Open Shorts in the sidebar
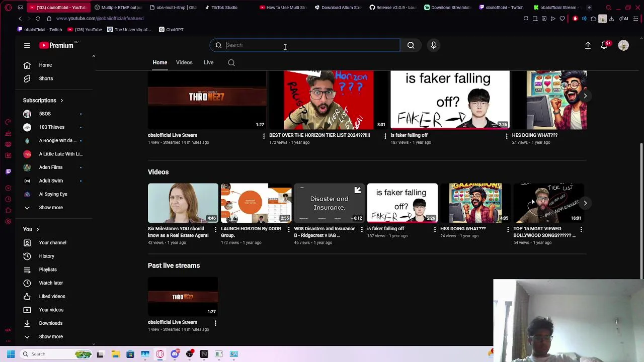The width and height of the screenshot is (644, 362). pyautogui.click(x=45, y=78)
